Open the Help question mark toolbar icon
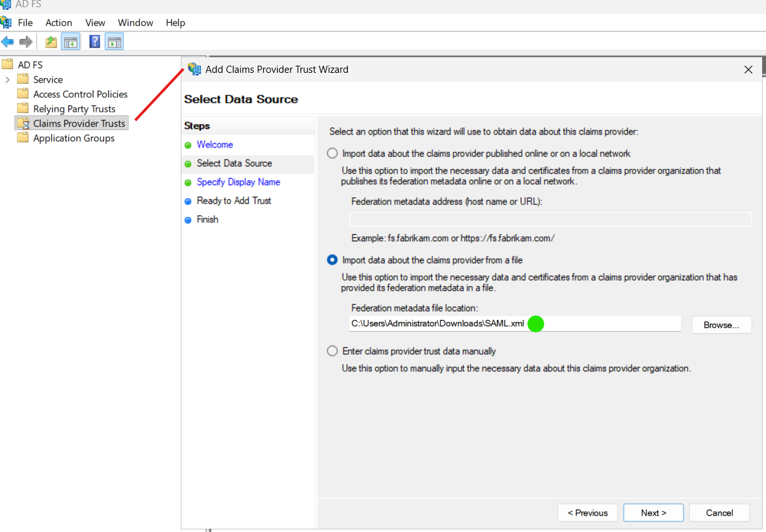The width and height of the screenshot is (766, 532). click(x=95, y=42)
